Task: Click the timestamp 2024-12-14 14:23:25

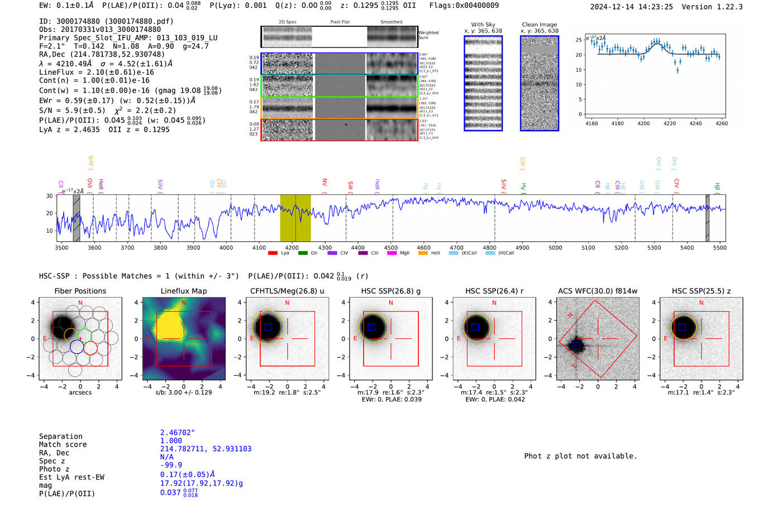Action: 632,7
